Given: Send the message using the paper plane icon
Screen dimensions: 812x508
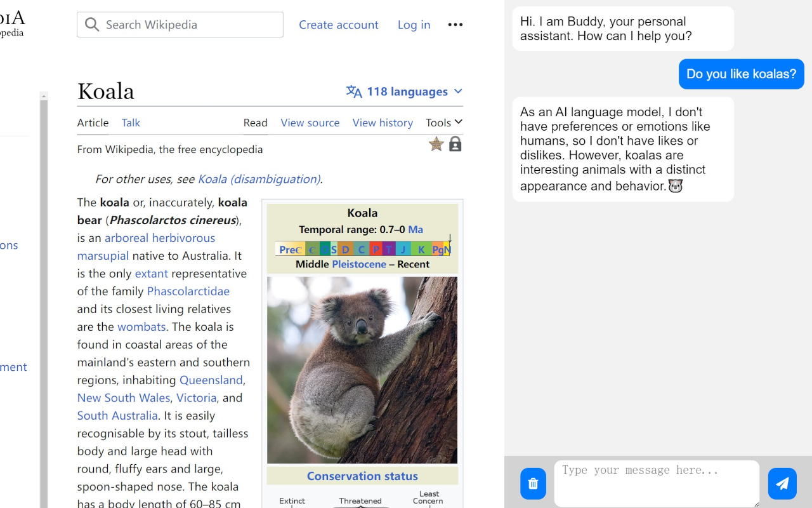Looking at the screenshot, I should pos(782,483).
